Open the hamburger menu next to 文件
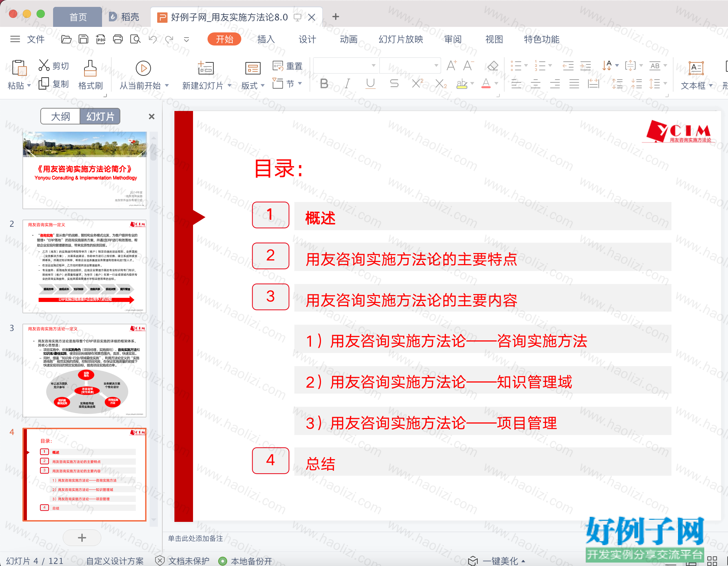Image resolution: width=728 pixels, height=566 pixels. [x=15, y=39]
